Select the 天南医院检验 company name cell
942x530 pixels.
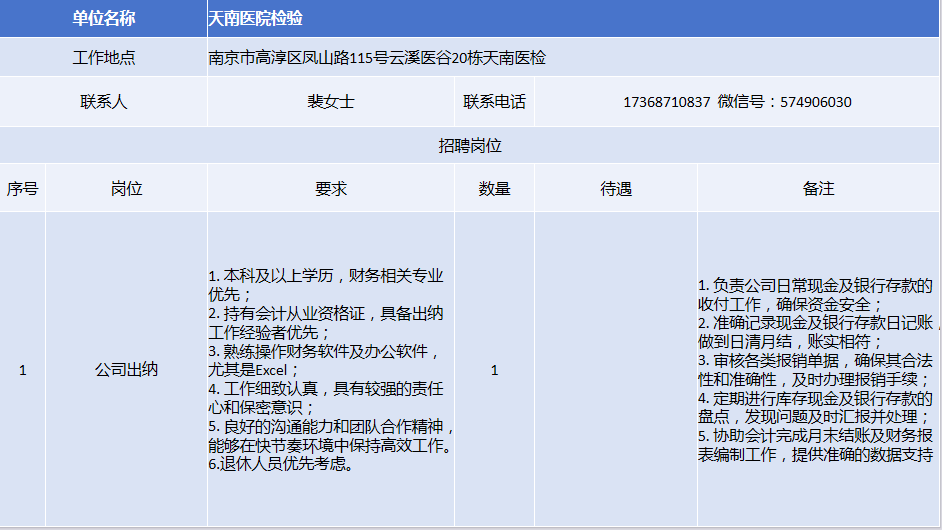tap(255, 19)
